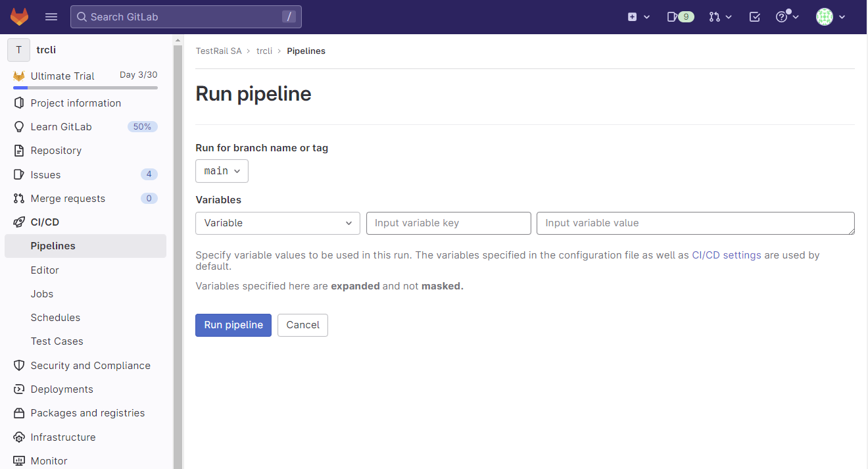Open the Editor sidebar item

pos(45,270)
